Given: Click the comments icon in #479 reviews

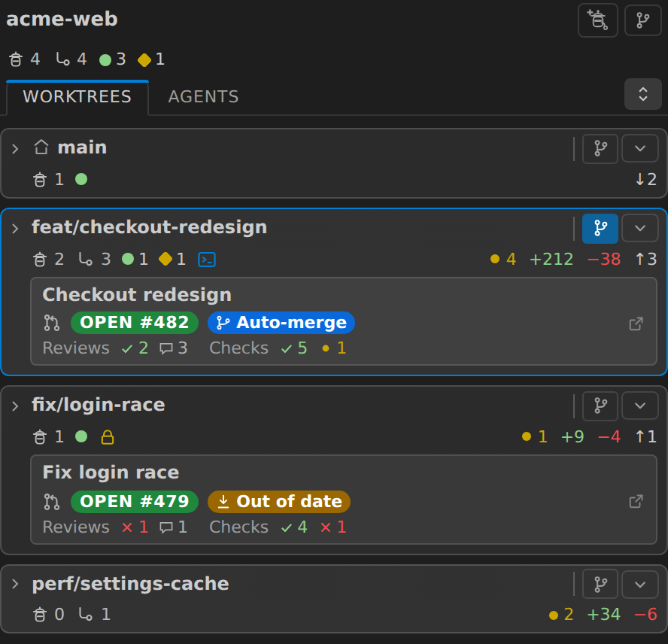Looking at the screenshot, I should 166,527.
